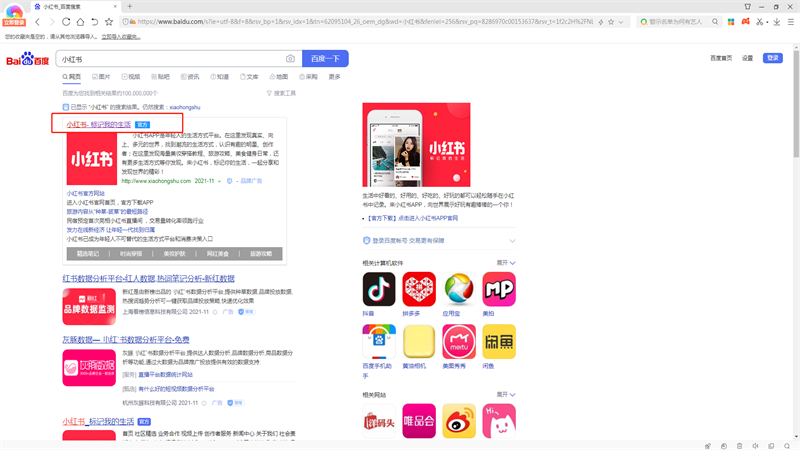800x450 pixels.
Task: Expand the related computer software section
Action: pyautogui.click(x=506, y=263)
